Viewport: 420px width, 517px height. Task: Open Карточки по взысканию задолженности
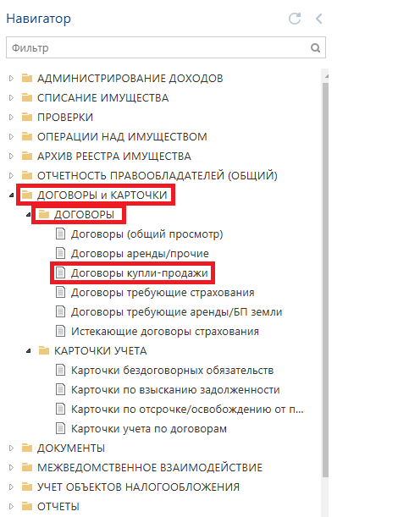point(175,390)
